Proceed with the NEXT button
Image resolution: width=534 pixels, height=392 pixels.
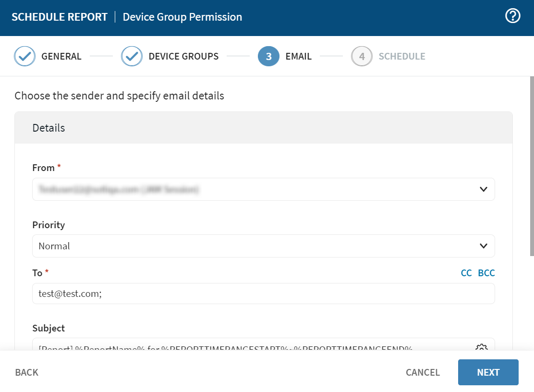coord(488,372)
